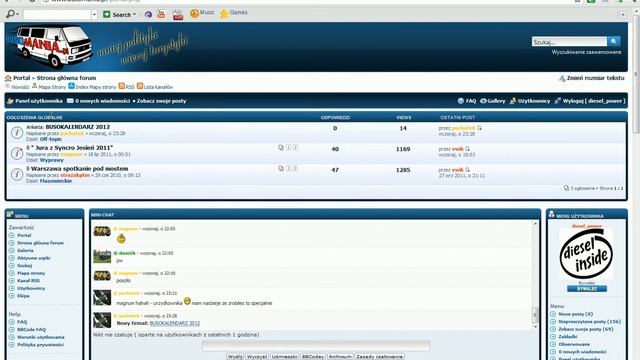Open Polityka prywatności in the Help menu
The image size is (640, 360).
click(40, 345)
